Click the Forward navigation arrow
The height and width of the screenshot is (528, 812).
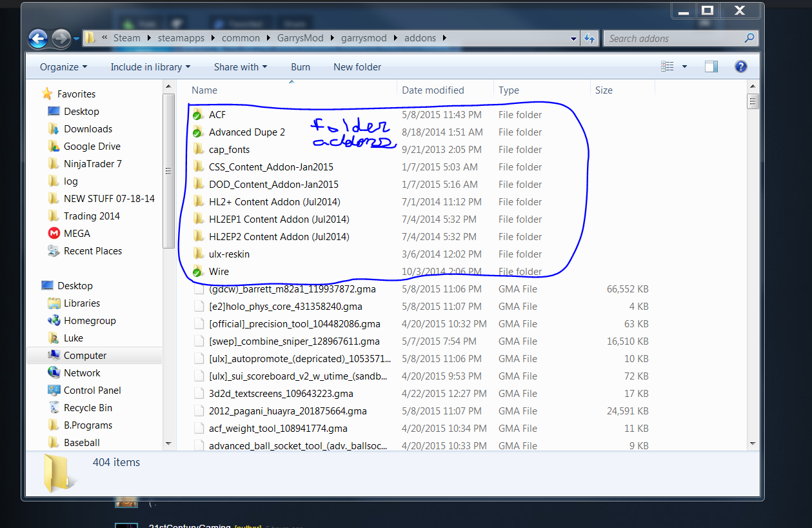pyautogui.click(x=61, y=39)
